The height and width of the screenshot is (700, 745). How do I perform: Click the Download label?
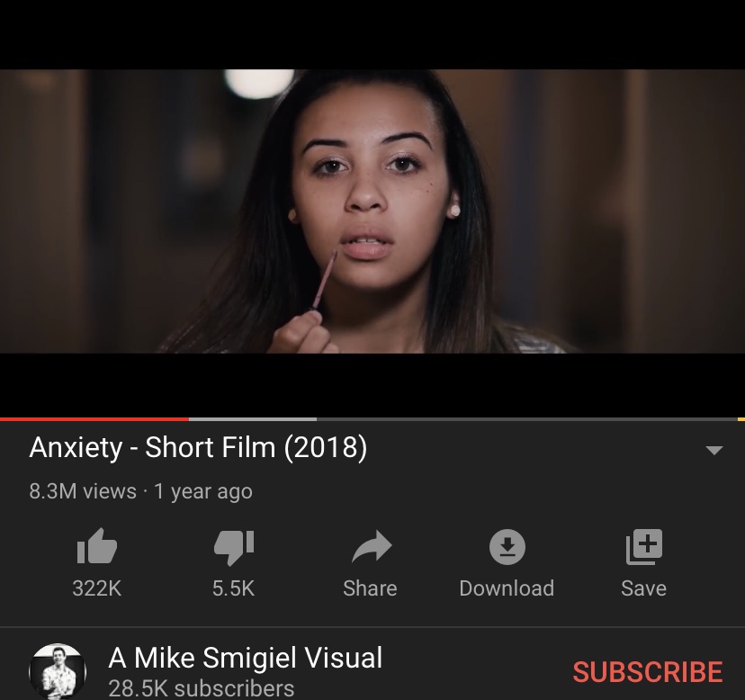pyautogui.click(x=507, y=588)
